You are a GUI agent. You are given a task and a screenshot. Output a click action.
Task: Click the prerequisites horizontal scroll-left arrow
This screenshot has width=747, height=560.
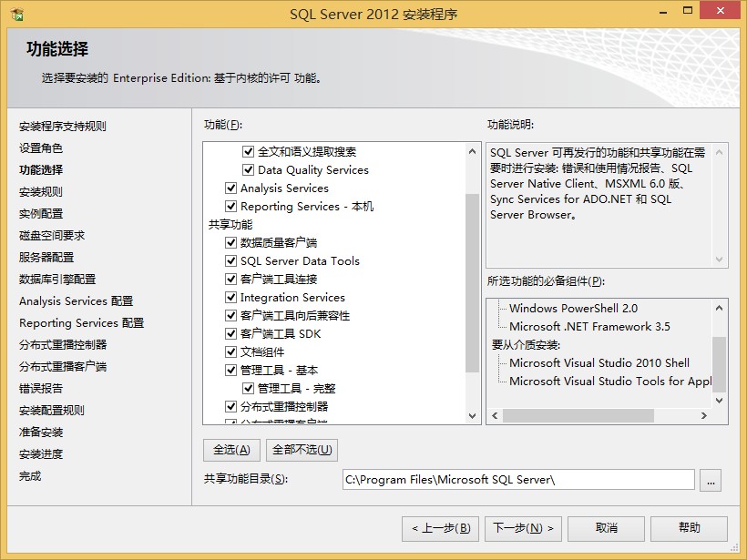tap(495, 416)
